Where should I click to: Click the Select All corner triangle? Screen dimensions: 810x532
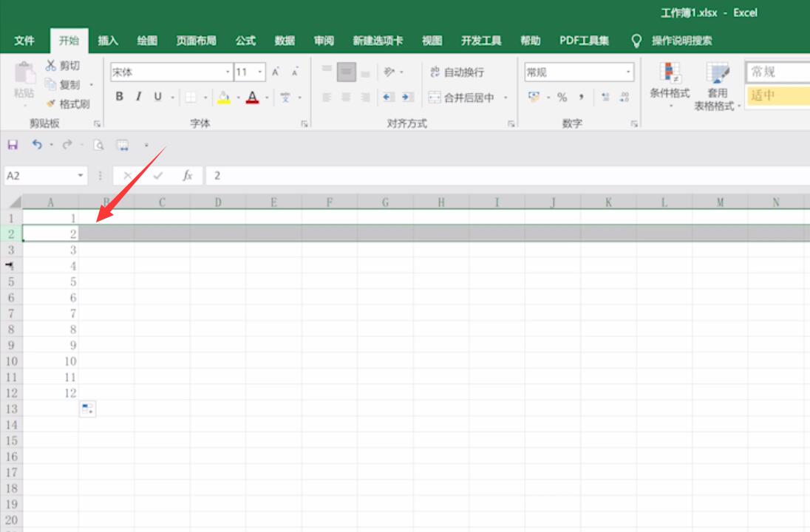pyautogui.click(x=15, y=202)
